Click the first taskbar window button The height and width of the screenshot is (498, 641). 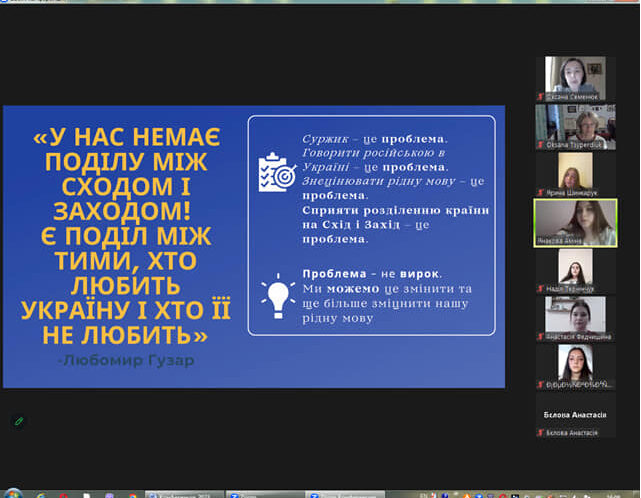(x=182, y=493)
